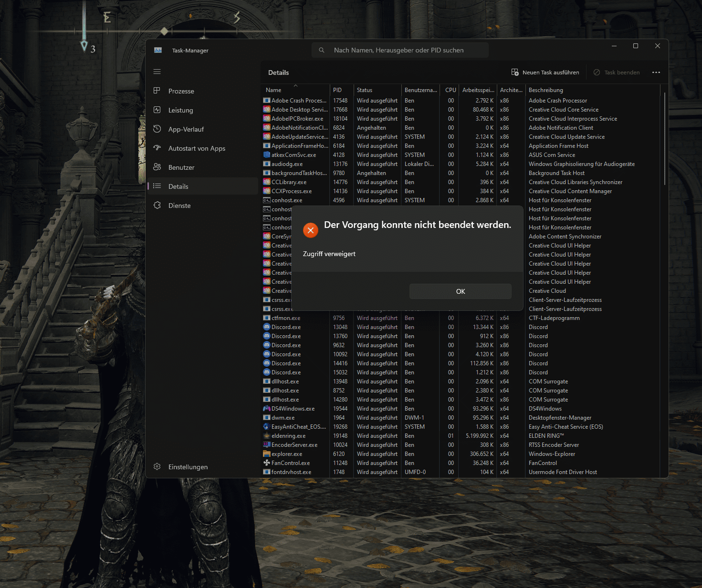Sort by the CPU column header
Image resolution: width=702 pixels, height=588 pixels.
(449, 90)
